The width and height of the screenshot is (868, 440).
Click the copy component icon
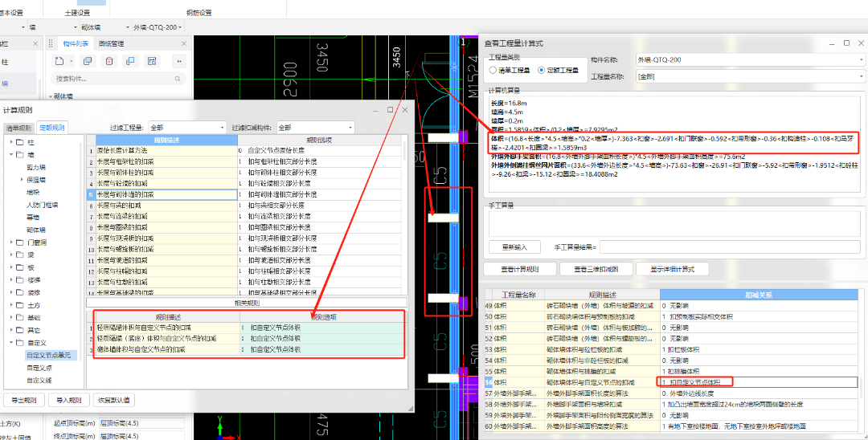pyautogui.click(x=88, y=61)
